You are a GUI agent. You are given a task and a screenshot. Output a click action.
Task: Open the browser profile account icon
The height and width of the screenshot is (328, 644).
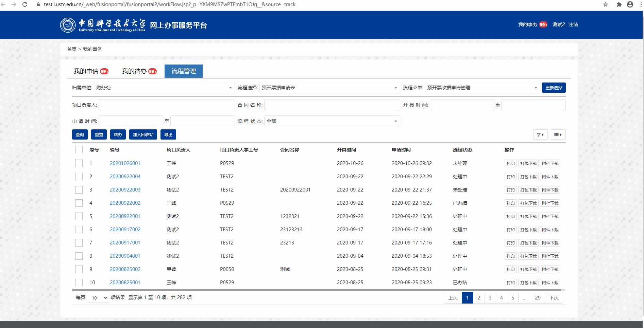(630, 4)
